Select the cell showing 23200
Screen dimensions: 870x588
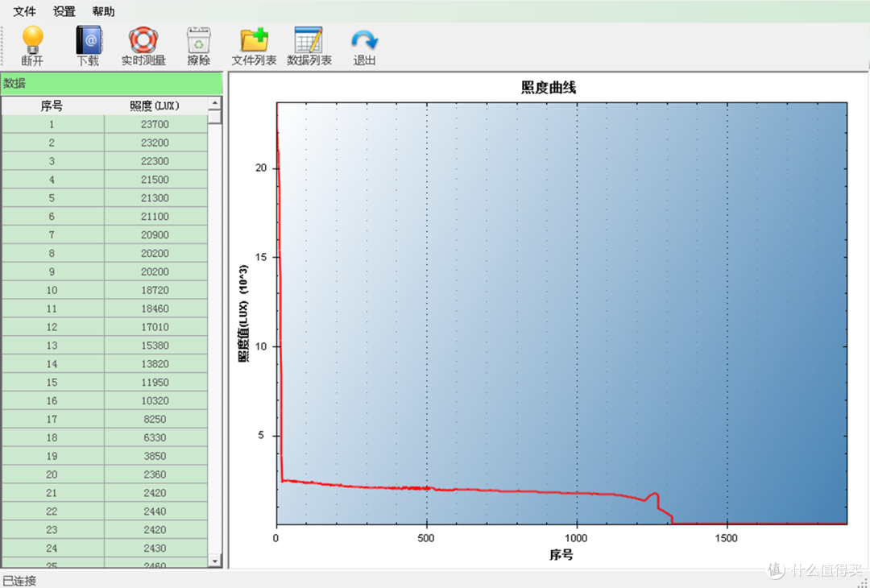tap(155, 143)
